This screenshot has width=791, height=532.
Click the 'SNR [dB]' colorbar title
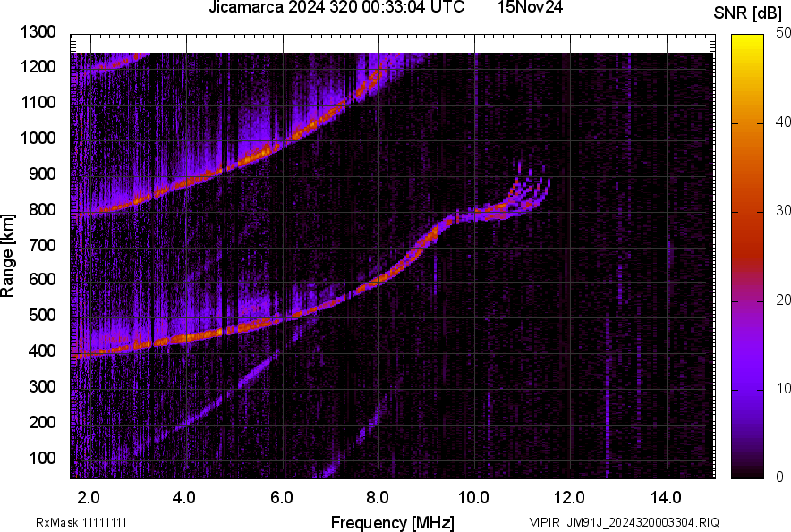pos(747,13)
